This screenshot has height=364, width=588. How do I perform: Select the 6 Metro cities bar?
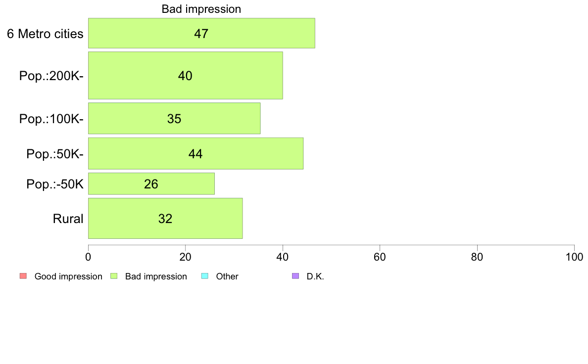click(201, 33)
